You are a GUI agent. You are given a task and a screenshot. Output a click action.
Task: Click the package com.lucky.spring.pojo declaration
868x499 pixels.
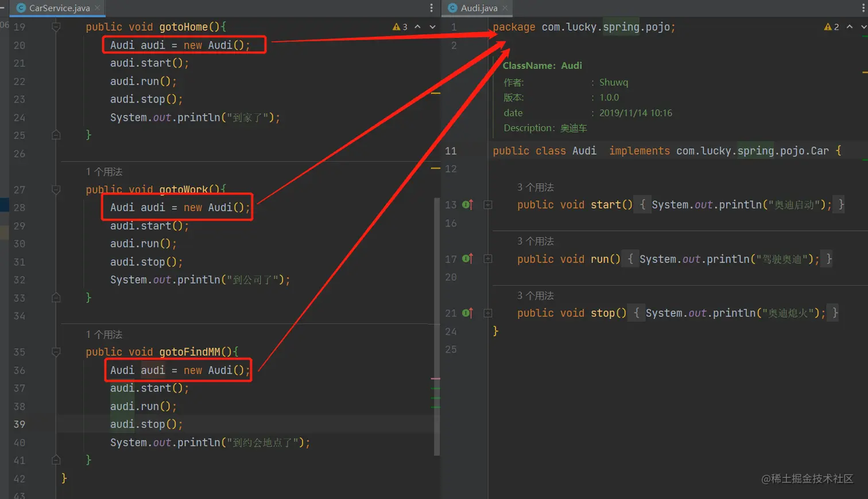coord(584,27)
